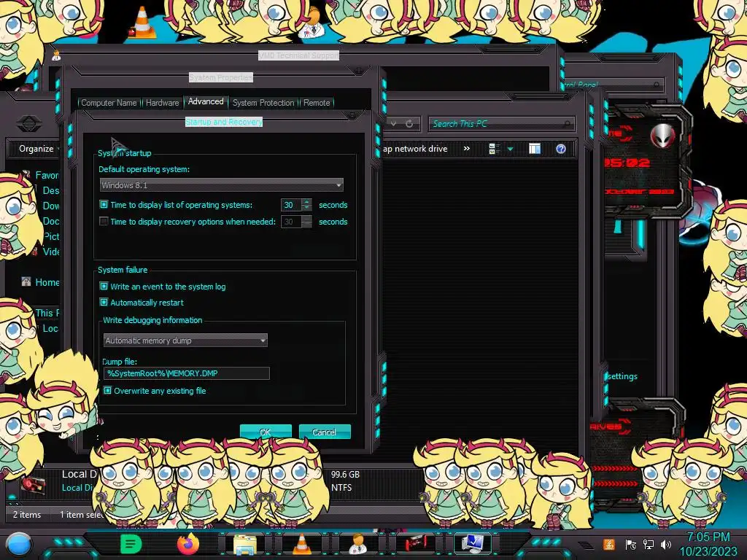Click the operating systems list seconds value field
The height and width of the screenshot is (560, 747).
tap(291, 205)
